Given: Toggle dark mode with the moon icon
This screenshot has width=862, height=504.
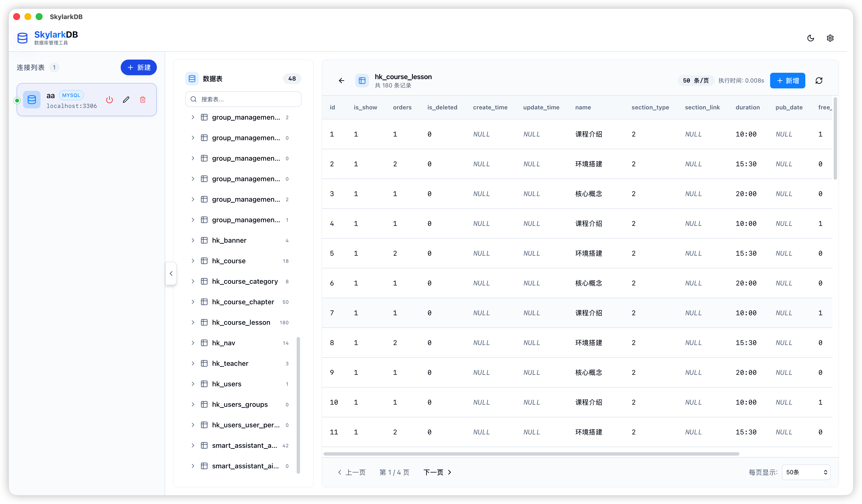Looking at the screenshot, I should [810, 38].
